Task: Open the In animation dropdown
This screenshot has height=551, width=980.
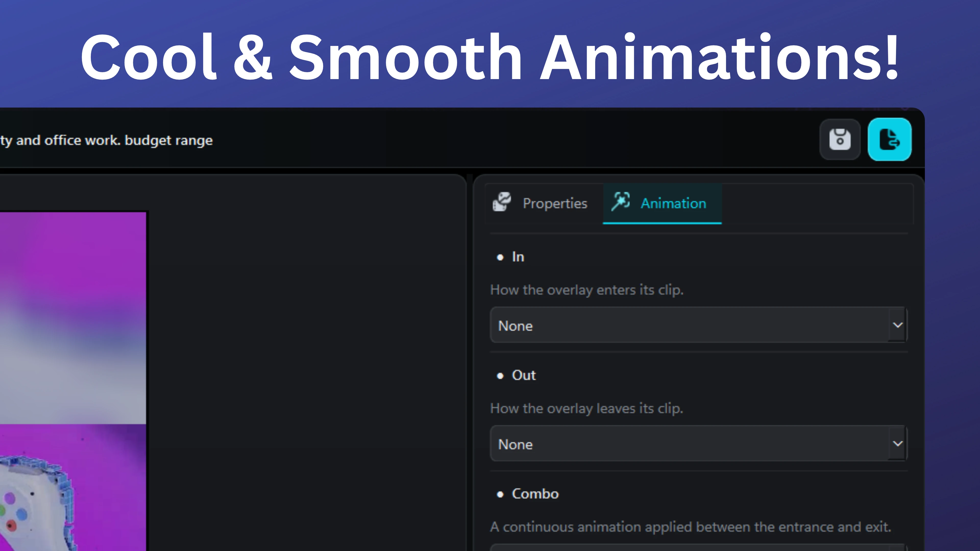Action: point(699,325)
